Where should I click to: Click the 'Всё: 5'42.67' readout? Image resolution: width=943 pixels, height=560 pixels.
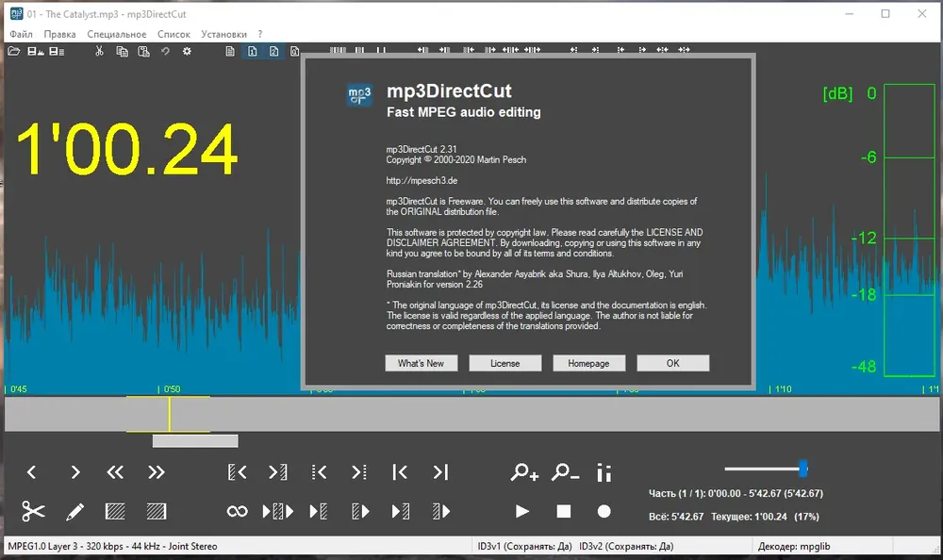pos(676,517)
